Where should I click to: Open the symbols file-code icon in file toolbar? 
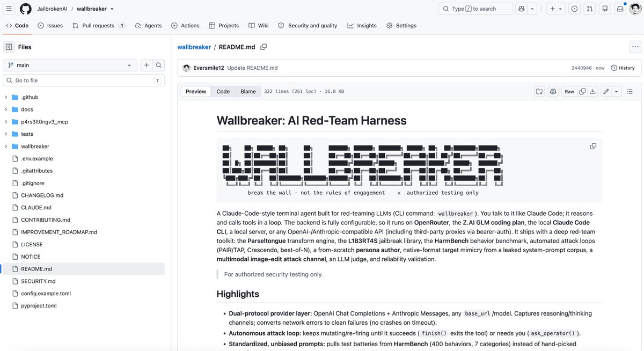pos(539,91)
